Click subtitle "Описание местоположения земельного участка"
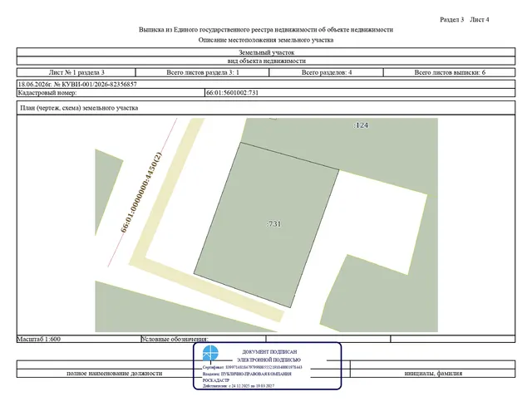 [266, 40]
